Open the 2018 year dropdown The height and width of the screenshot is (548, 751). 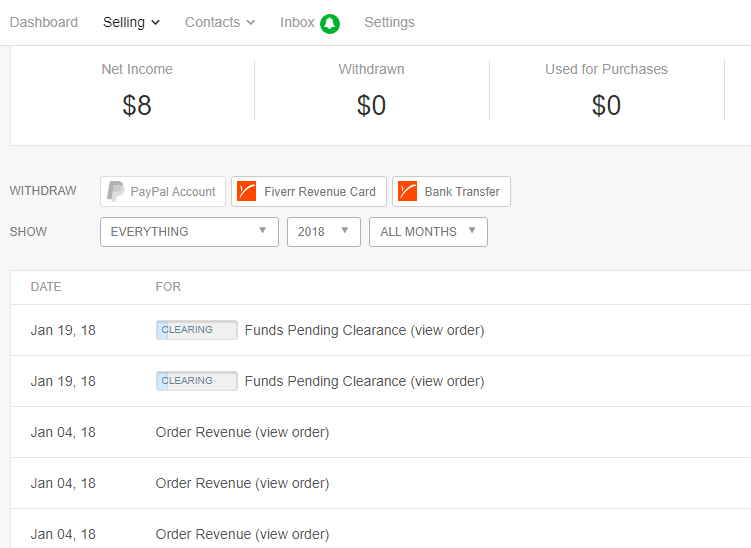(x=324, y=232)
